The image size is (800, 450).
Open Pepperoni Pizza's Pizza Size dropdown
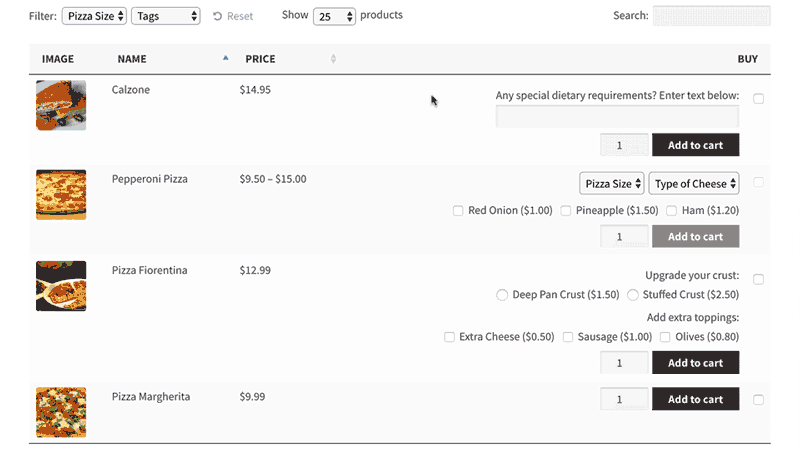point(612,184)
